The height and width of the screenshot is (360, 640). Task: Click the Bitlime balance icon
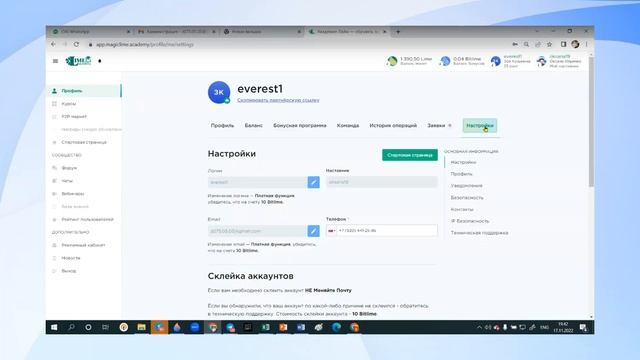445,61
